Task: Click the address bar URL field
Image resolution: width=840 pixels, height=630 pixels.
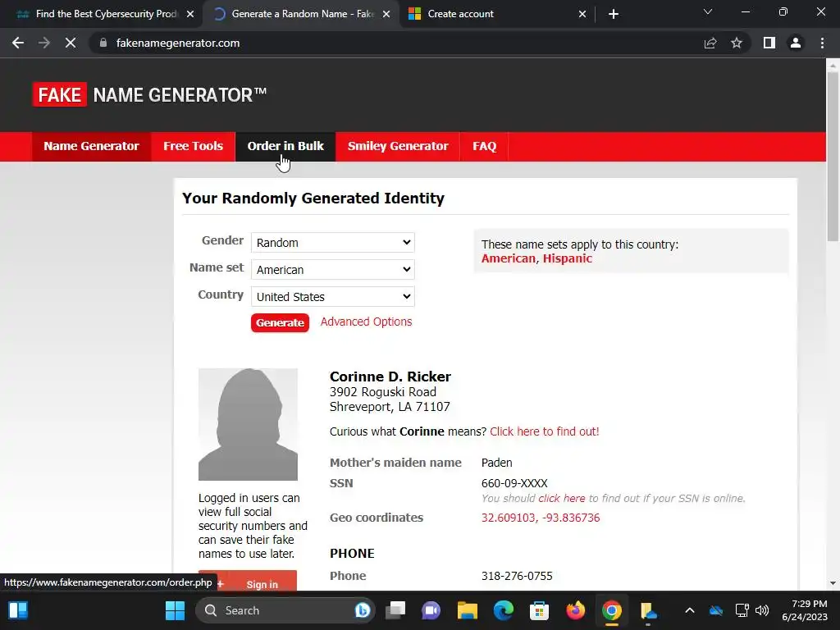Action: point(395,43)
